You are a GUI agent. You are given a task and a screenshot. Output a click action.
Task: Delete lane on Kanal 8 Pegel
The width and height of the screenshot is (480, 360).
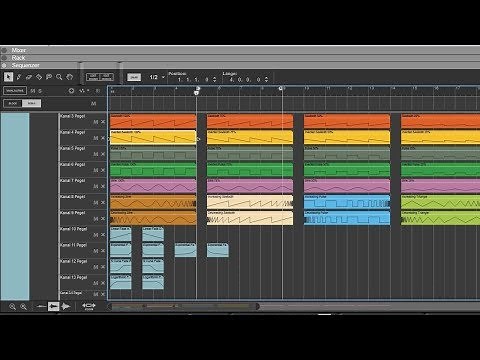coord(103,203)
